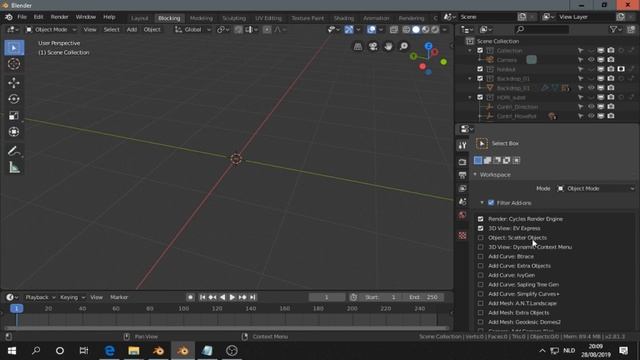Play the animation forward
This screenshot has height=360, width=640.
click(x=232, y=297)
